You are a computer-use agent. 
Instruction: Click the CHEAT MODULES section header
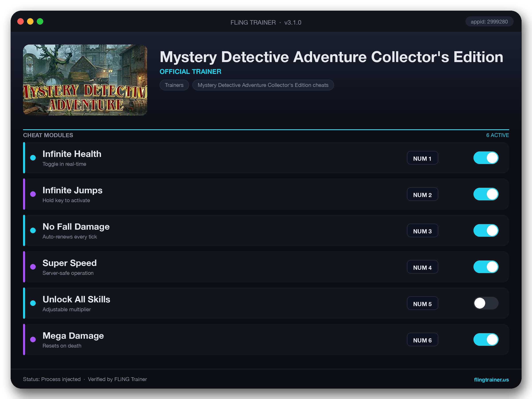tap(48, 135)
